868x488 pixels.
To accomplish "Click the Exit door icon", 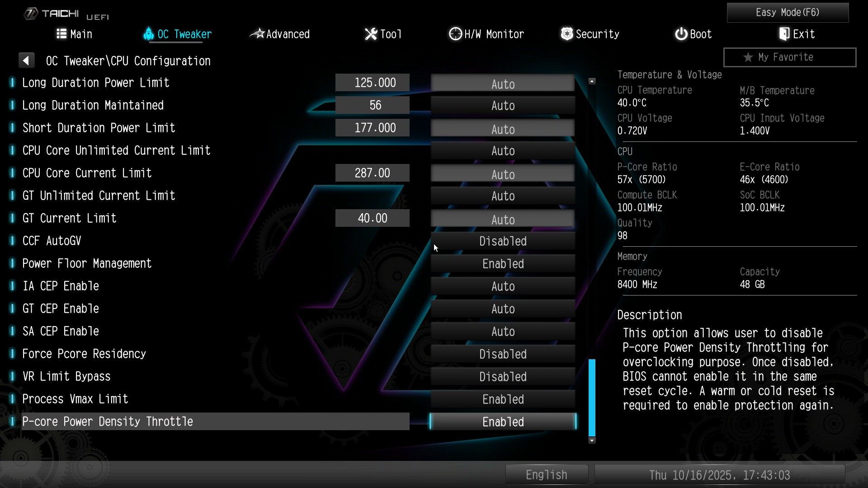I will (x=784, y=34).
